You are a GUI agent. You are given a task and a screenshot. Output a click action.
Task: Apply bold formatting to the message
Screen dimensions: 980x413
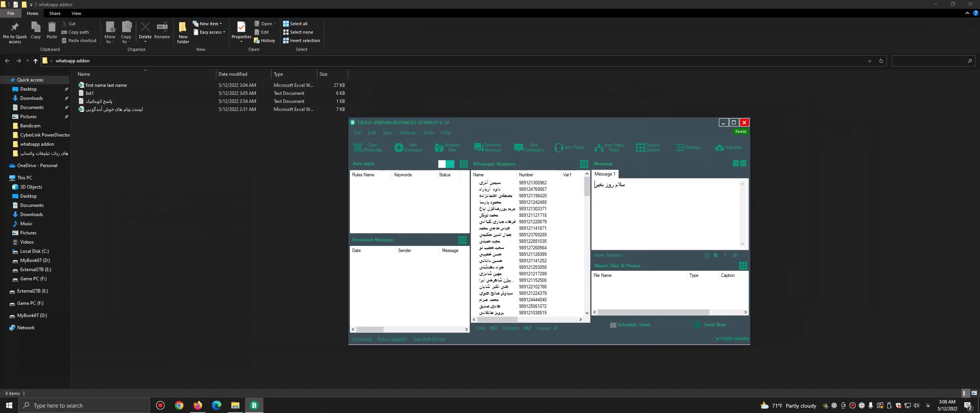(x=715, y=255)
